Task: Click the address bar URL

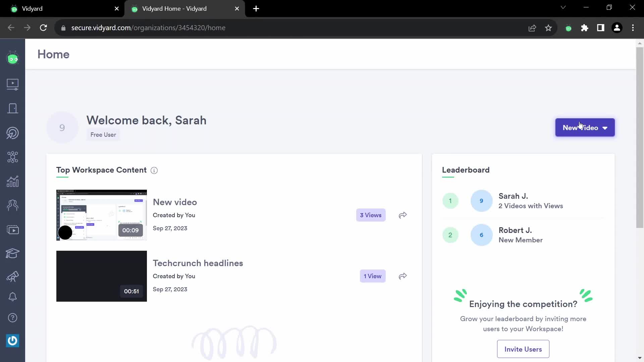Action: pyautogui.click(x=148, y=28)
